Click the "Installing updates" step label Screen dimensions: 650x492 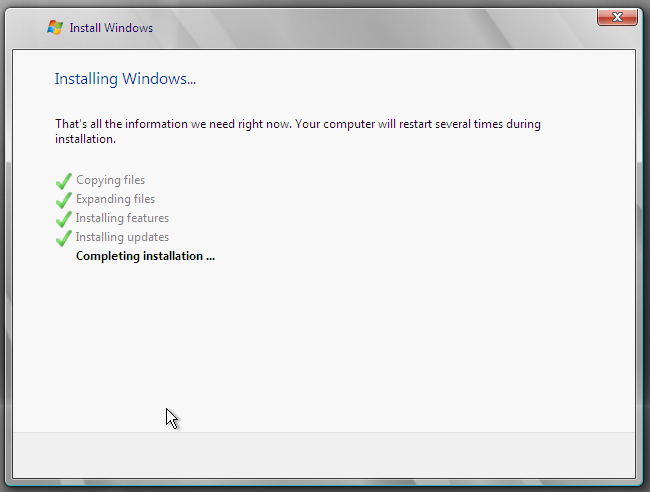(x=122, y=237)
